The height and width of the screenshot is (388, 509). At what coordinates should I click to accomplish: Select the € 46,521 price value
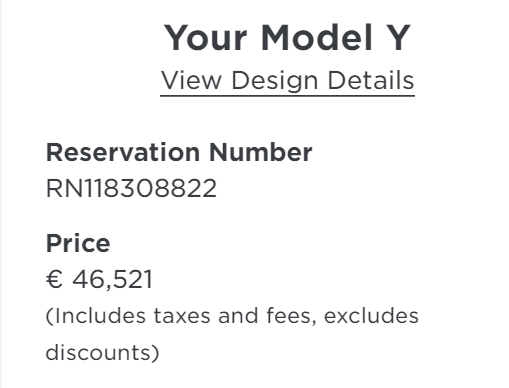click(x=99, y=279)
